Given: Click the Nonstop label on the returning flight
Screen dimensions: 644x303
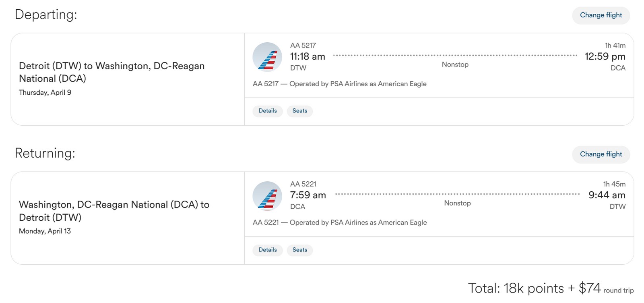Looking at the screenshot, I should [457, 203].
